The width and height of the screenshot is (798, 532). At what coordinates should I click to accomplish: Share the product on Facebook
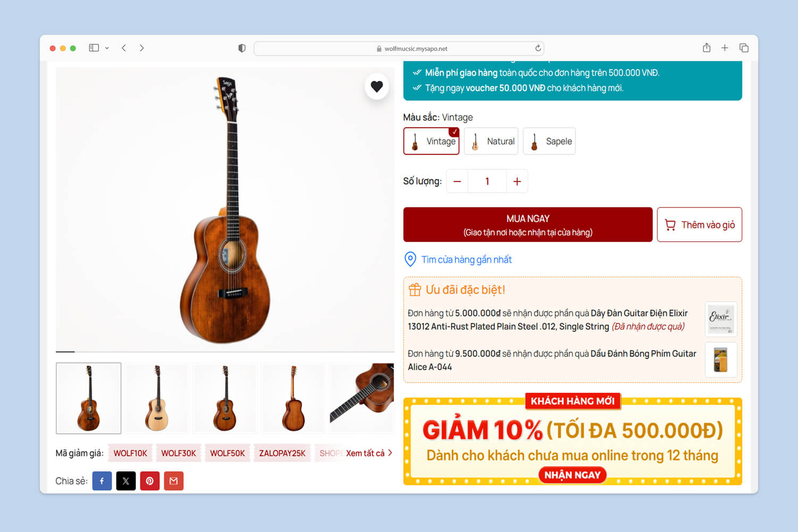click(x=102, y=481)
